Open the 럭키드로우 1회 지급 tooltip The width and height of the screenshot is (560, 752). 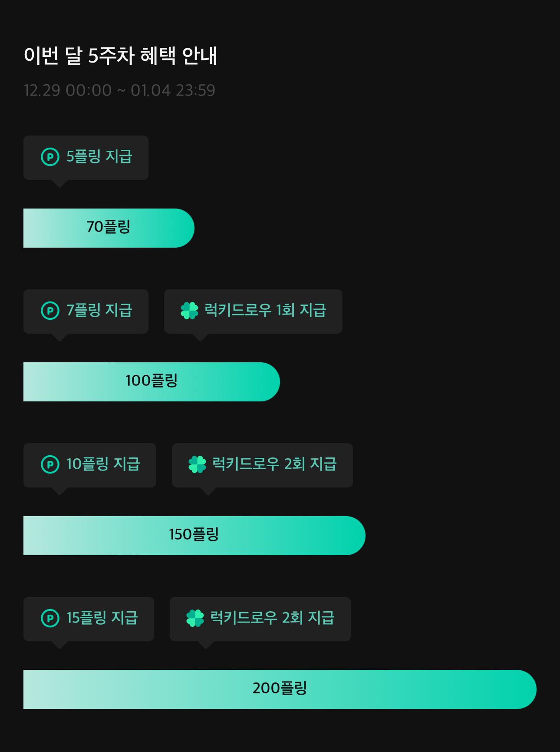pos(253,311)
